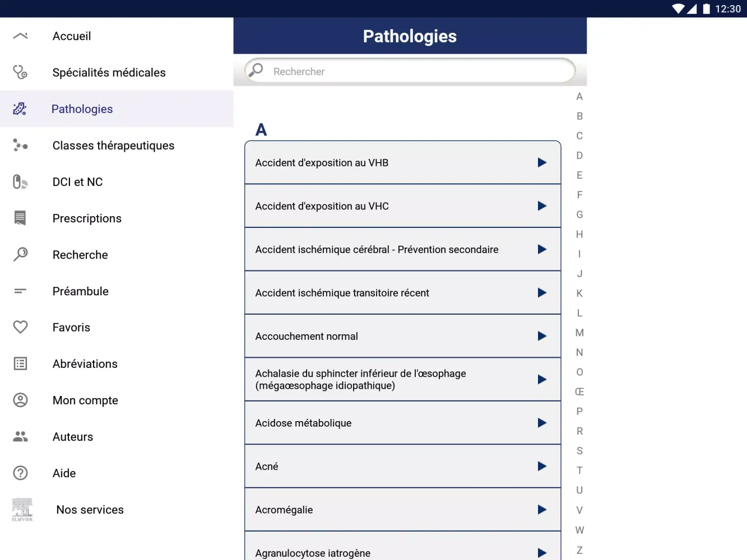747x560 pixels.
Task: Click the molecule icon for Classes thérapeutiques
Action: (x=20, y=146)
